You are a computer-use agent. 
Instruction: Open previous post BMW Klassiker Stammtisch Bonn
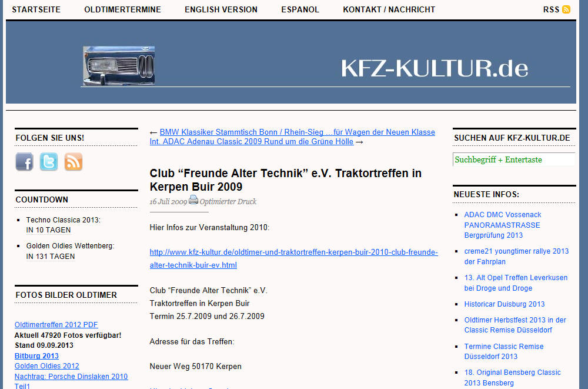(x=298, y=132)
